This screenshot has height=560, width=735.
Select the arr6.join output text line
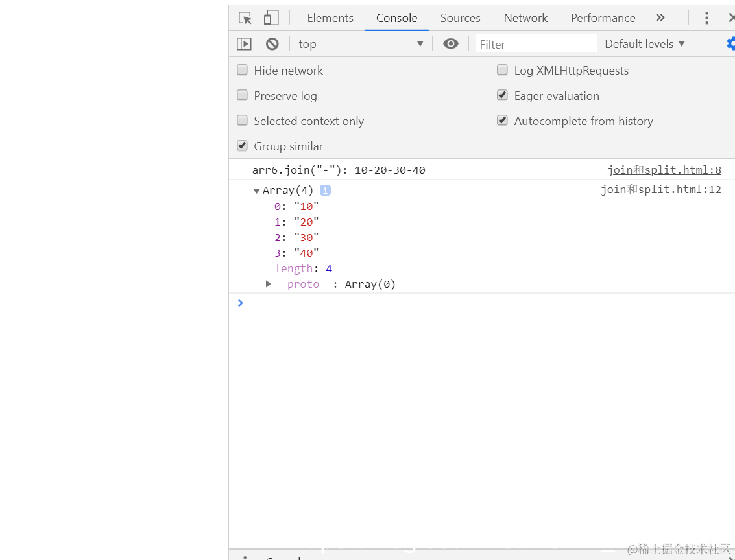point(339,170)
